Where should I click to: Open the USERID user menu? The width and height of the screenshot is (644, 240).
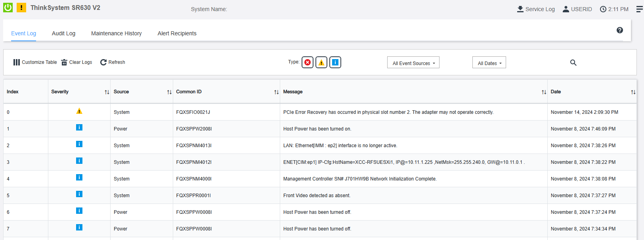577,9
